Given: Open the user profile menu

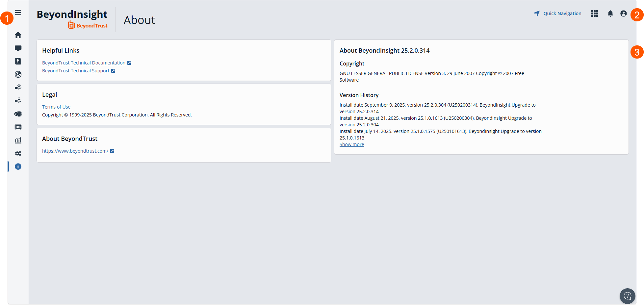Looking at the screenshot, I should pyautogui.click(x=624, y=13).
